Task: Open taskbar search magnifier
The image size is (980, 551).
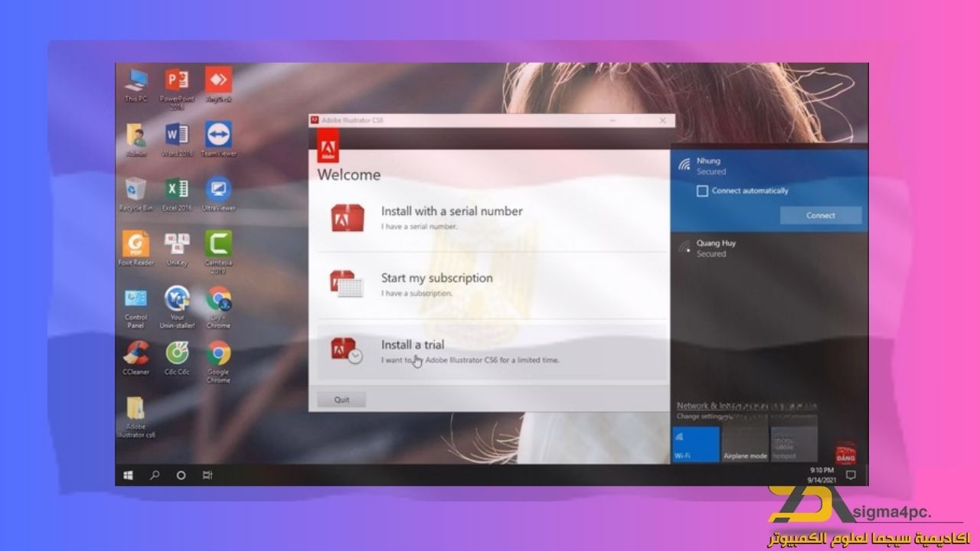Action: tap(155, 475)
